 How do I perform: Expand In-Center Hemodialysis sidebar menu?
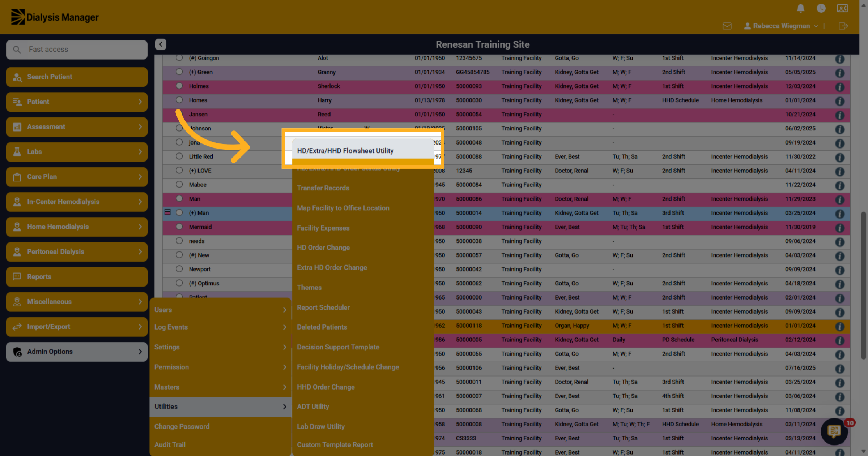tap(77, 202)
